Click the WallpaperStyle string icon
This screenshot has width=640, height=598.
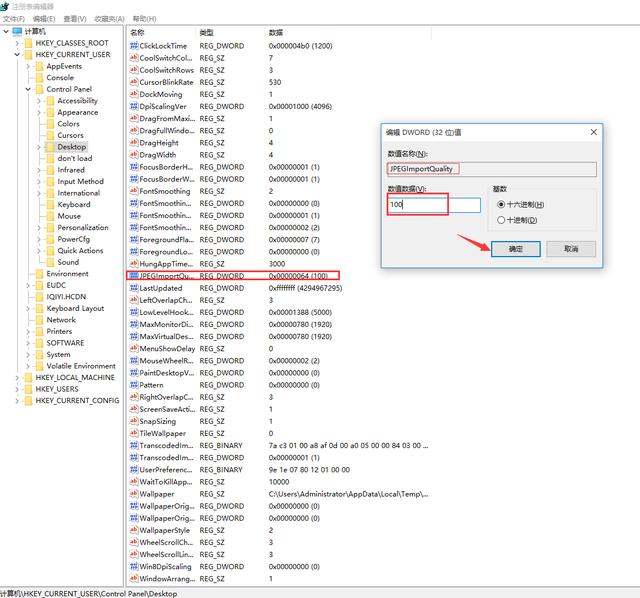pyautogui.click(x=134, y=530)
